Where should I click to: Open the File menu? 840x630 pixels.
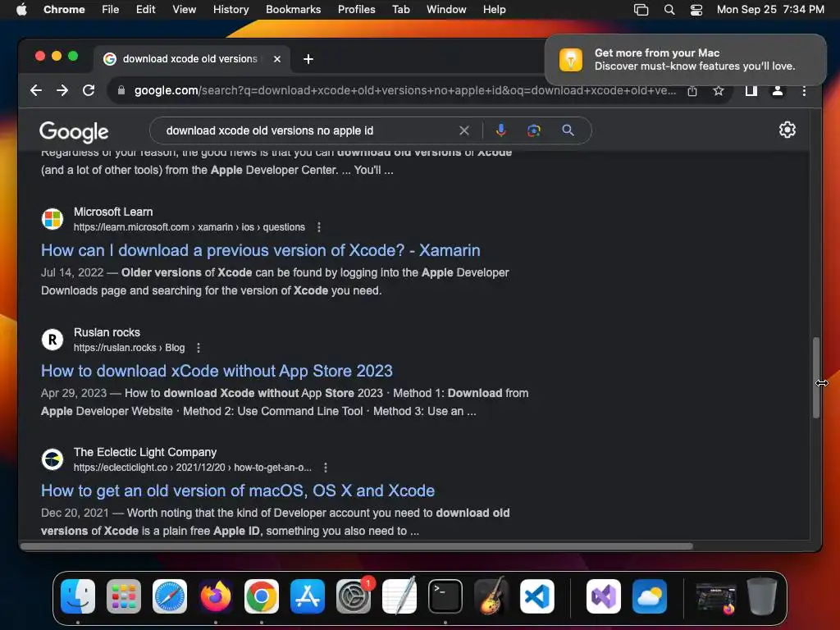click(111, 9)
